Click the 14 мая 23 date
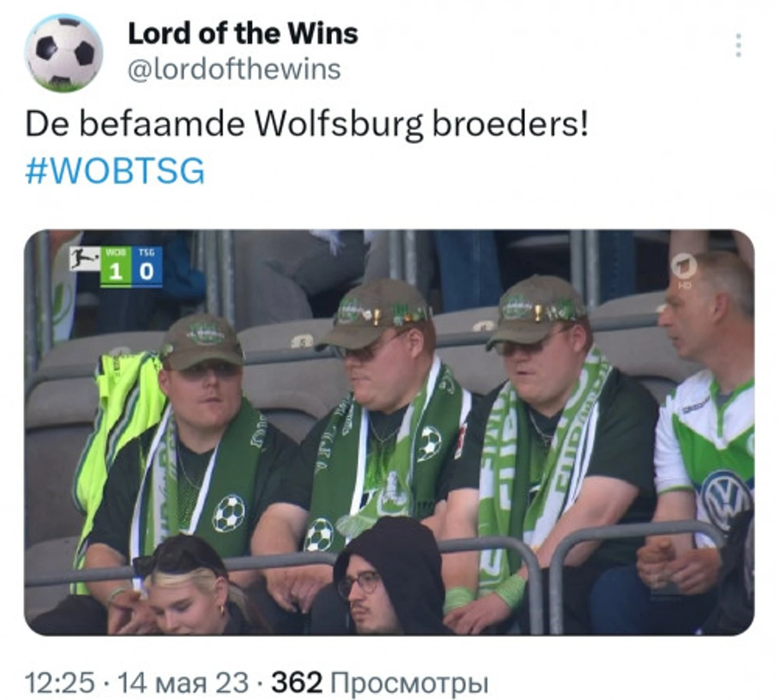778x700 pixels. coord(183,682)
